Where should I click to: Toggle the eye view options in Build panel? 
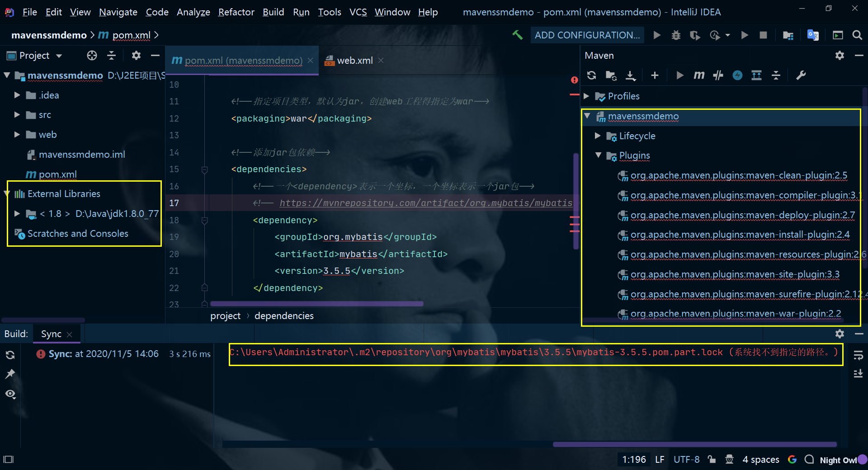coord(10,394)
